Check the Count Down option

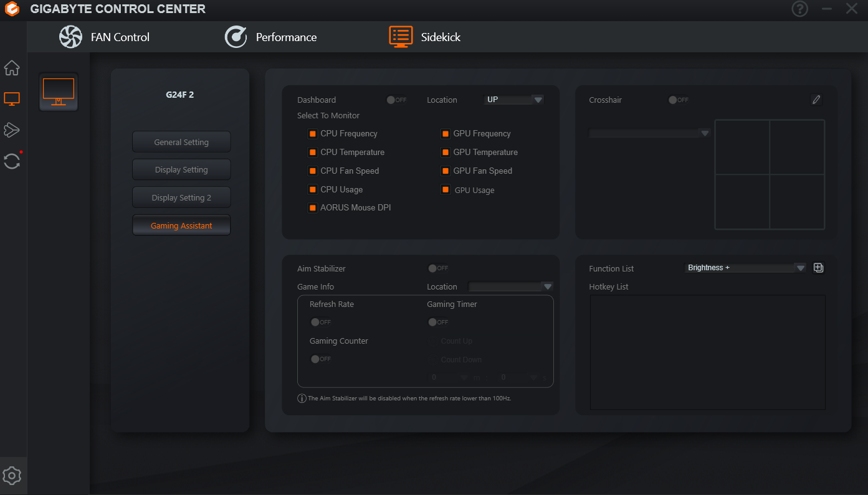432,360
